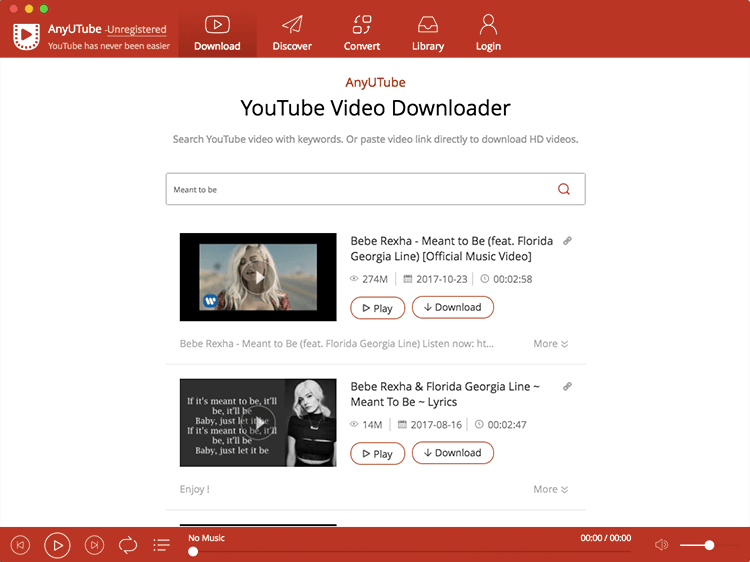
Task: Play the Official Music Video thumbnail
Action: pyautogui.click(x=258, y=277)
